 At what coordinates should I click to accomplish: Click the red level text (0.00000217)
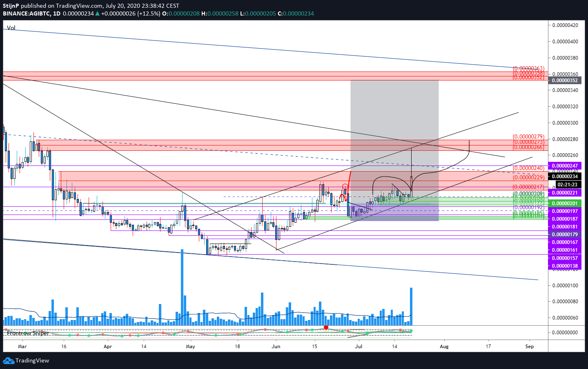coord(528,187)
